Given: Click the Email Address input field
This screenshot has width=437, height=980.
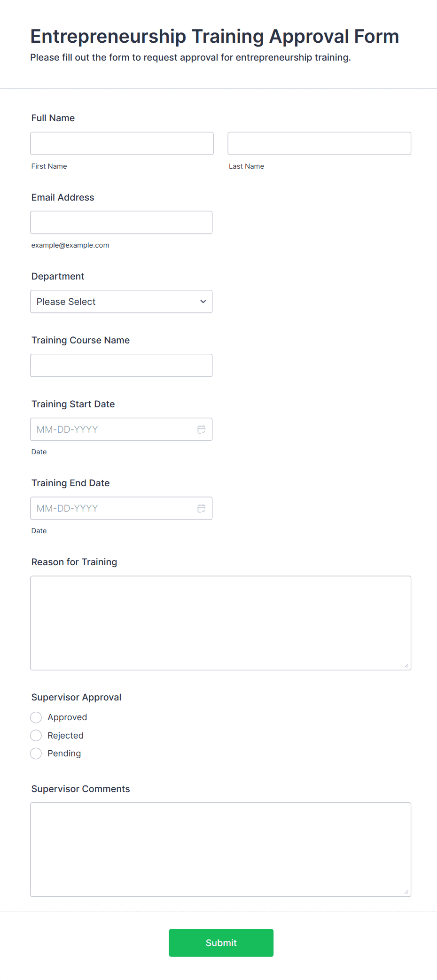Looking at the screenshot, I should pos(121,223).
